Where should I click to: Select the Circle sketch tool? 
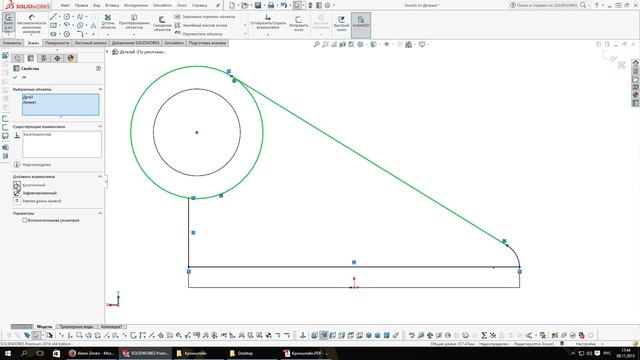click(67, 17)
